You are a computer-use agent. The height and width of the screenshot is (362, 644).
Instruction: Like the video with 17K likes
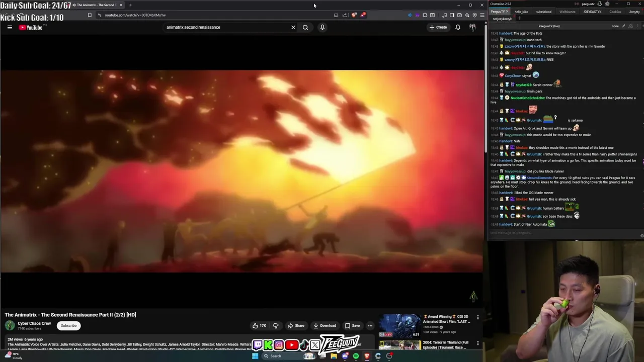click(x=259, y=325)
